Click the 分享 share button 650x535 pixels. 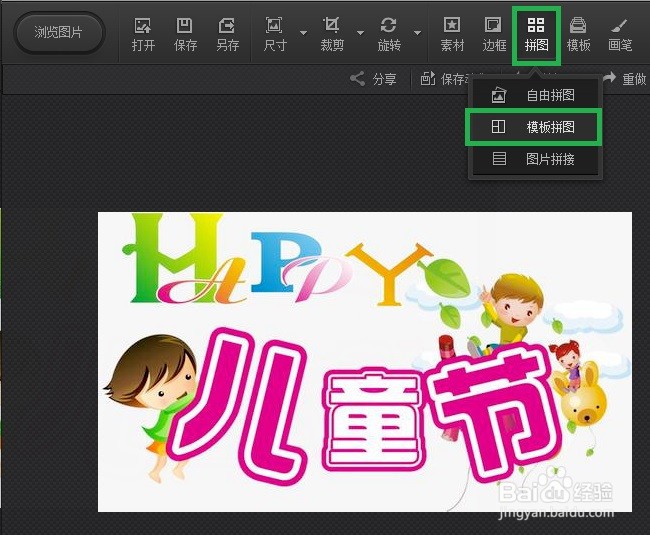374,79
